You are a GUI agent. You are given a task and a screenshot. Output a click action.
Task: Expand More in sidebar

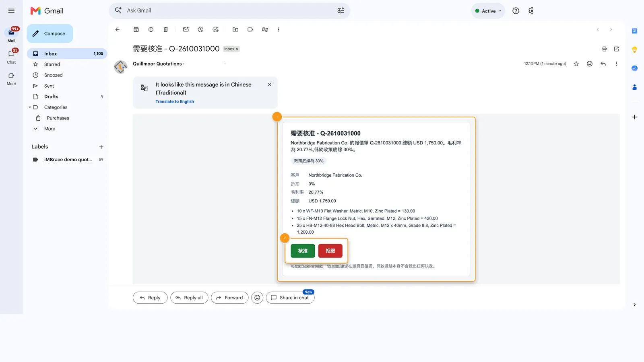point(50,129)
